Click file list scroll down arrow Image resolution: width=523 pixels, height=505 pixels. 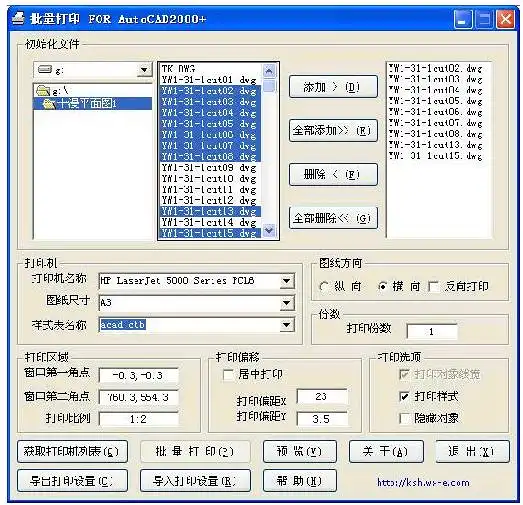point(269,230)
